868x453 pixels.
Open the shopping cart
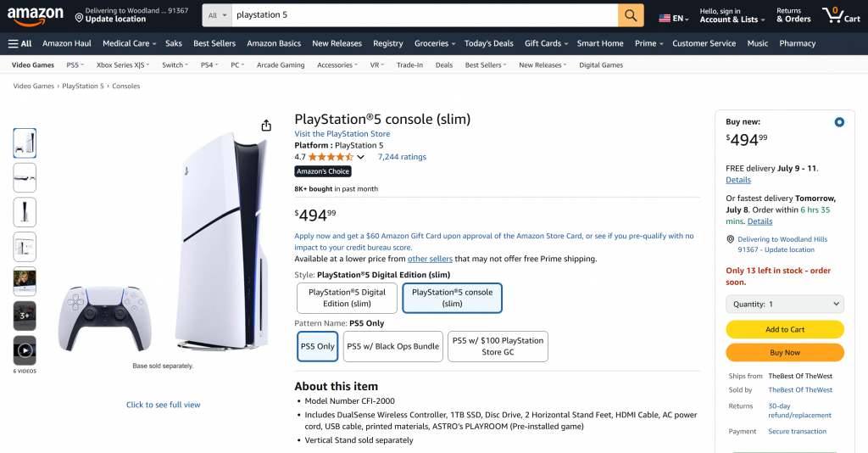(841, 15)
